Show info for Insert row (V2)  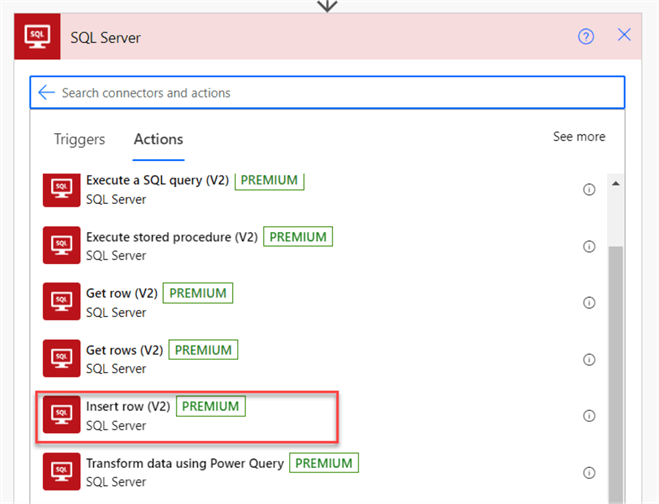click(589, 416)
